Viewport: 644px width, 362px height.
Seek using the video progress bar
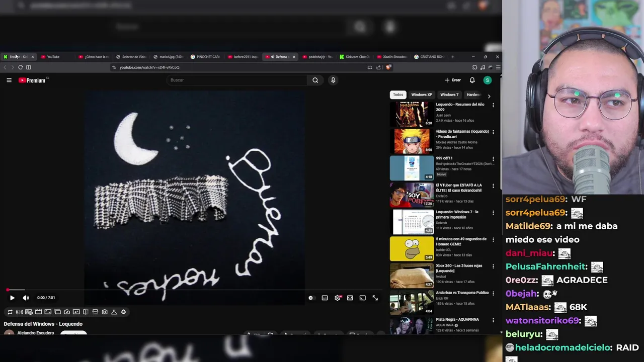point(194,290)
